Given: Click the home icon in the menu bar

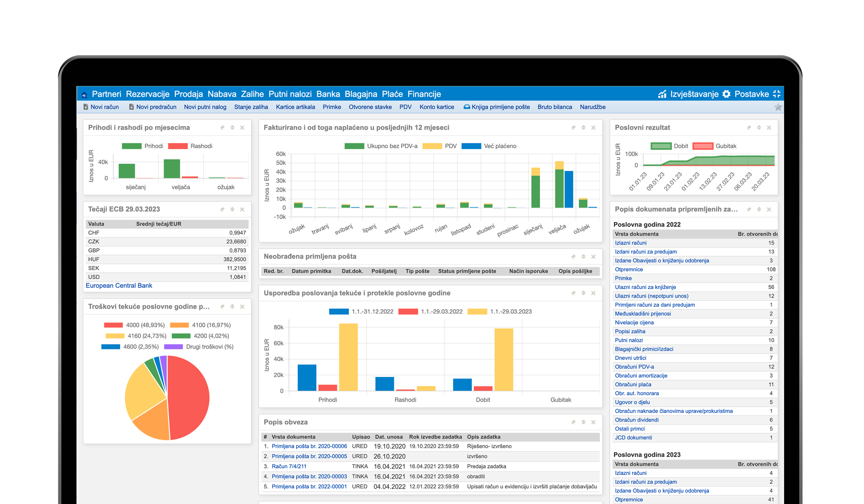Looking at the screenshot, I should point(84,95).
